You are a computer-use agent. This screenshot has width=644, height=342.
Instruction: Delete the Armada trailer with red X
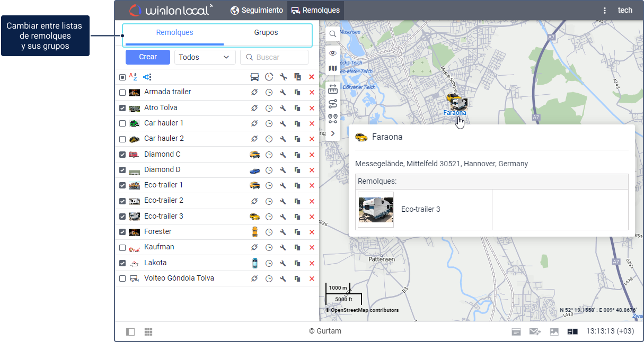312,93
